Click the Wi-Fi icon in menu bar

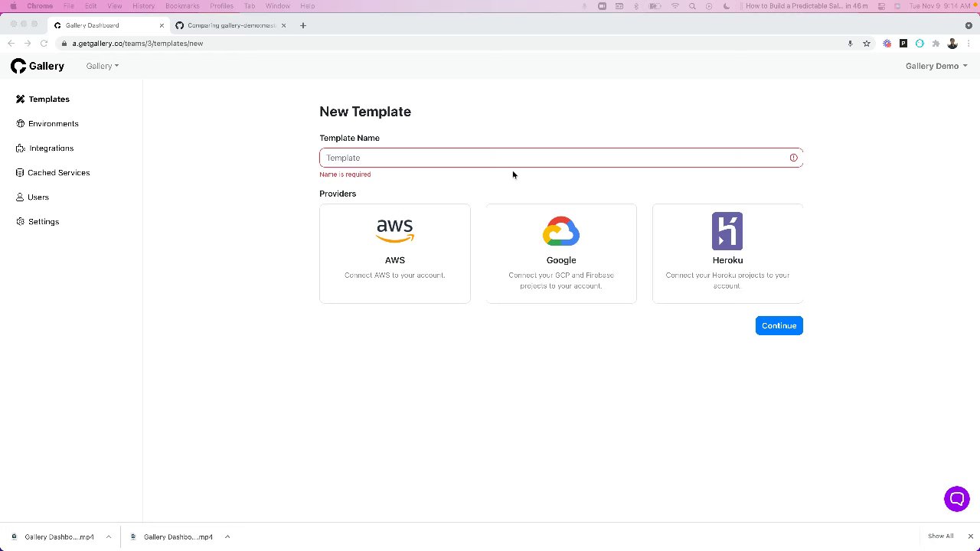pos(675,6)
